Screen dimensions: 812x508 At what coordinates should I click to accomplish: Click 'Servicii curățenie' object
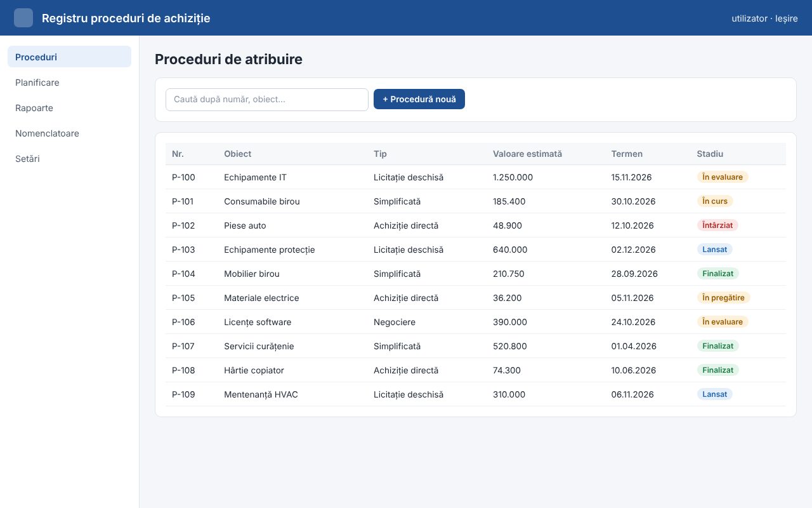point(259,346)
